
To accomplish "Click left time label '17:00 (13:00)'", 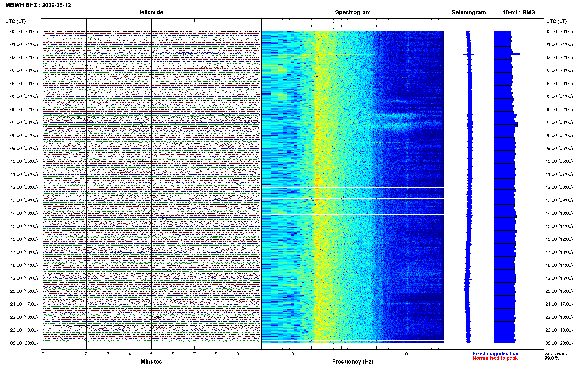I will [x=24, y=252].
